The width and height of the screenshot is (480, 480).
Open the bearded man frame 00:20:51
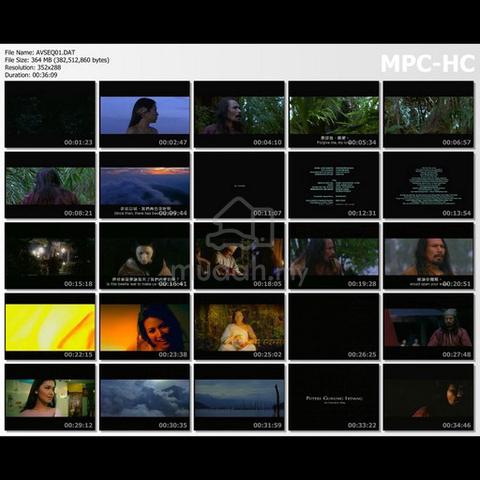429,256
